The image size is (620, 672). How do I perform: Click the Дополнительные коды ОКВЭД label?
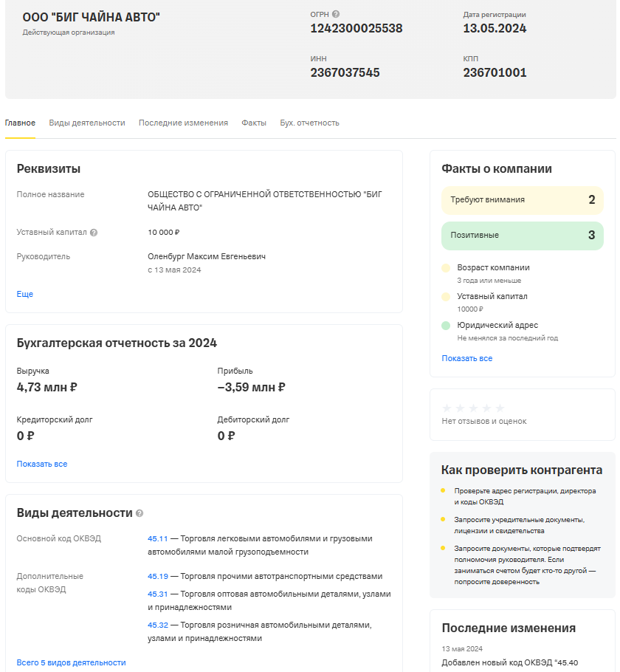point(49,583)
